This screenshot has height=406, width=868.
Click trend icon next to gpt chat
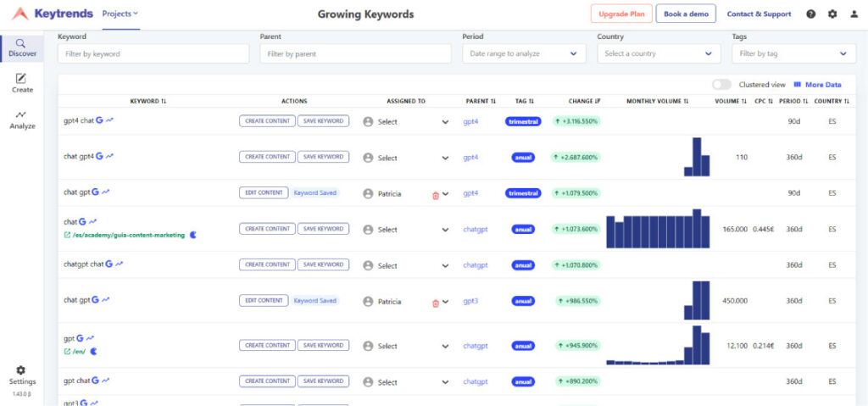(x=105, y=381)
